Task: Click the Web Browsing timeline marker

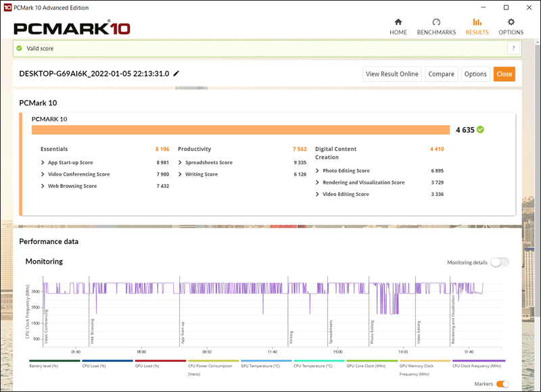Action: (92, 331)
